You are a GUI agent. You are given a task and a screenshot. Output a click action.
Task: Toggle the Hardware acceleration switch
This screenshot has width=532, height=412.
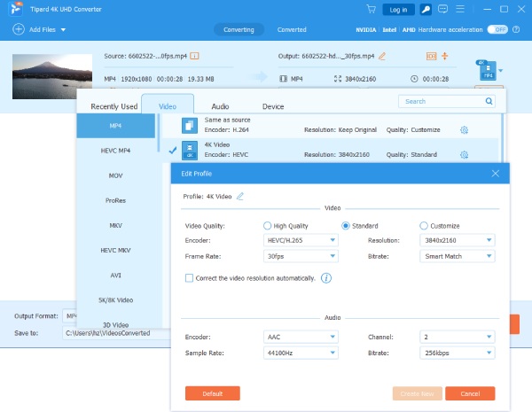(x=497, y=29)
